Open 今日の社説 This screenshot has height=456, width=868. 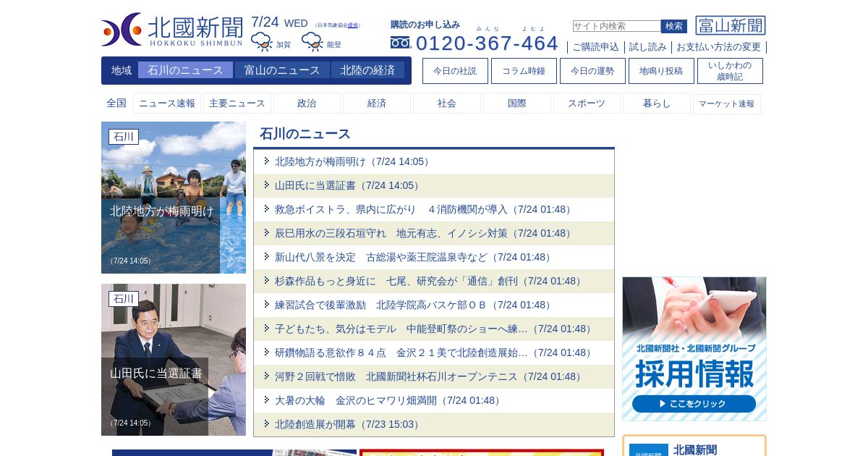[455, 71]
